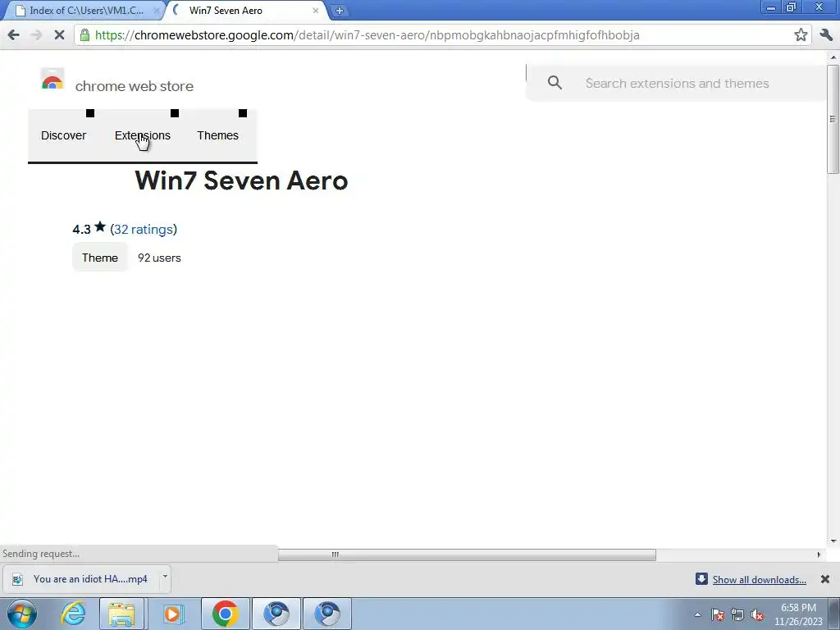
Task: Click the vertical scrollbar thumb
Action: [833, 119]
